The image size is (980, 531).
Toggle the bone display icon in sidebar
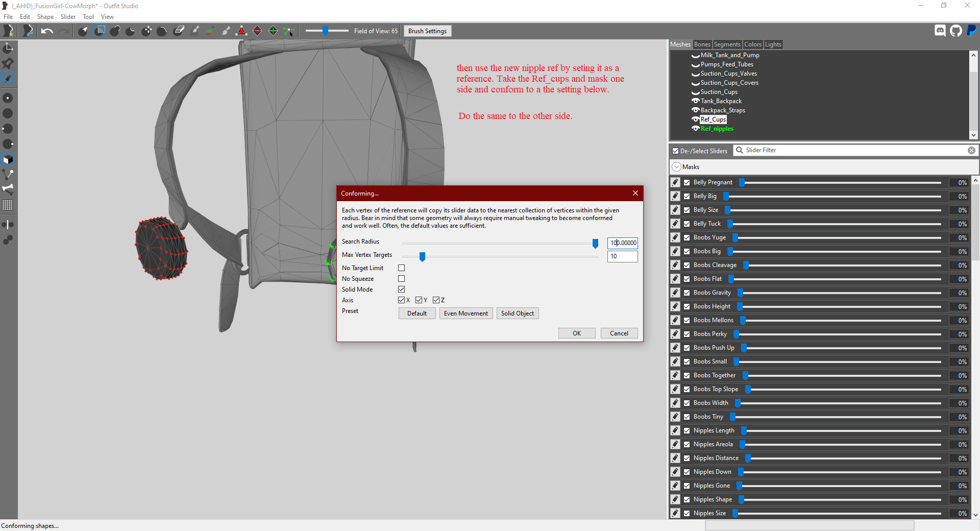click(8, 189)
